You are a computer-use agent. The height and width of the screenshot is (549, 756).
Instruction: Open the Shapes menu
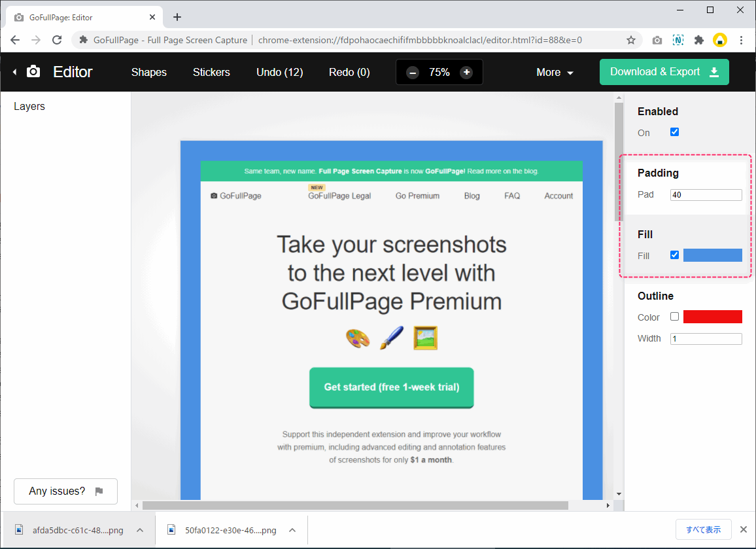[149, 73]
